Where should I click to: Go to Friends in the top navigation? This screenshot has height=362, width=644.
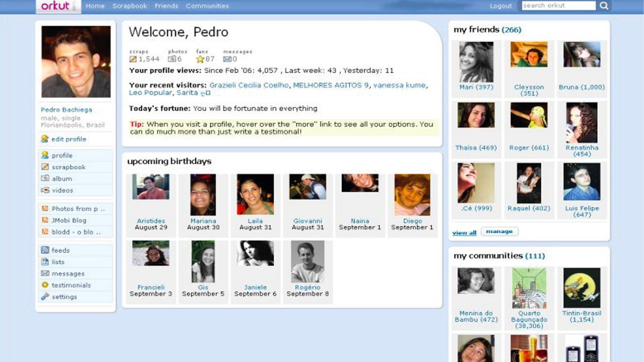167,6
